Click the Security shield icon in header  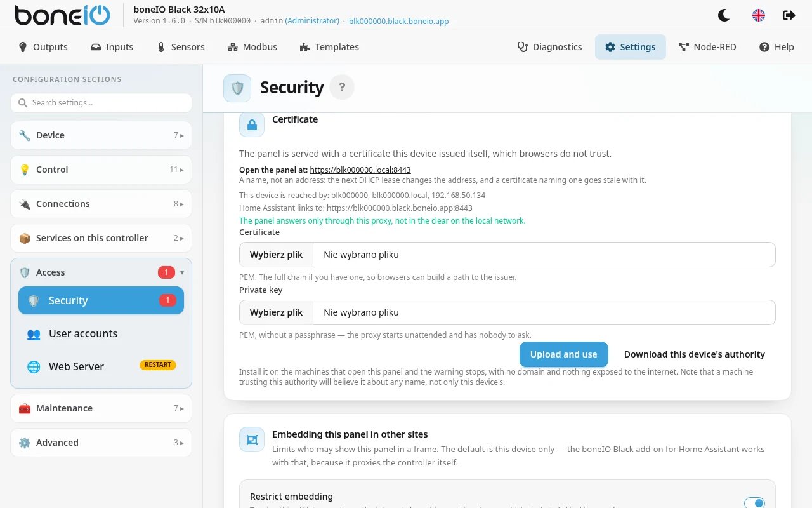(237, 88)
